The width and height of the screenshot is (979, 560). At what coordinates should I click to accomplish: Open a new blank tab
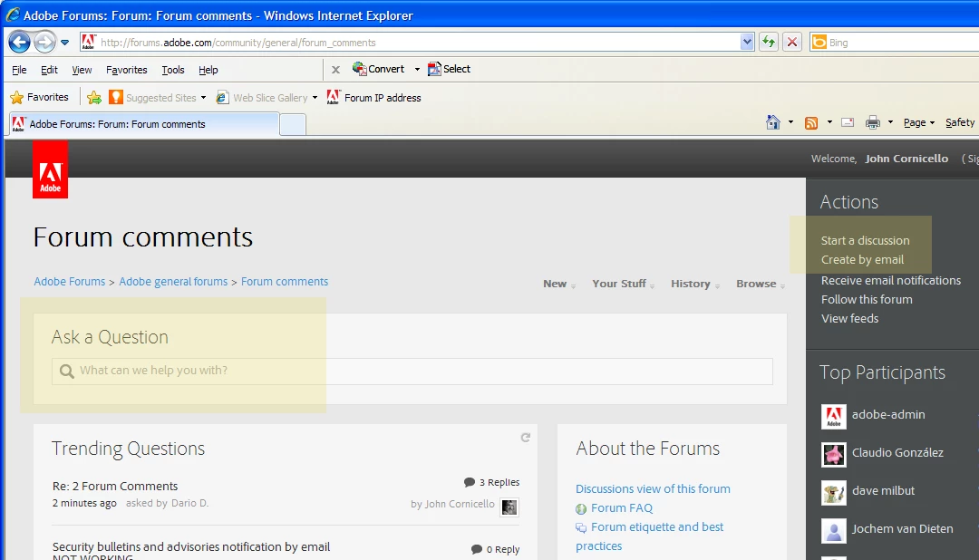pos(292,125)
